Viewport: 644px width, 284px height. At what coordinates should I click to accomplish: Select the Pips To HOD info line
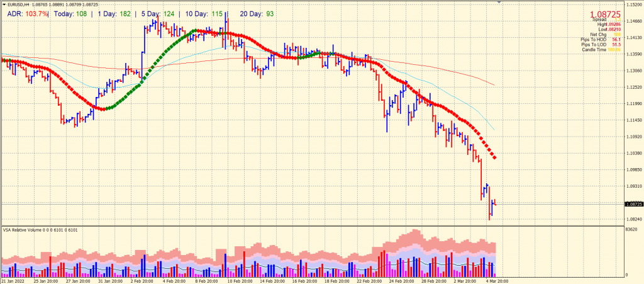pos(600,40)
